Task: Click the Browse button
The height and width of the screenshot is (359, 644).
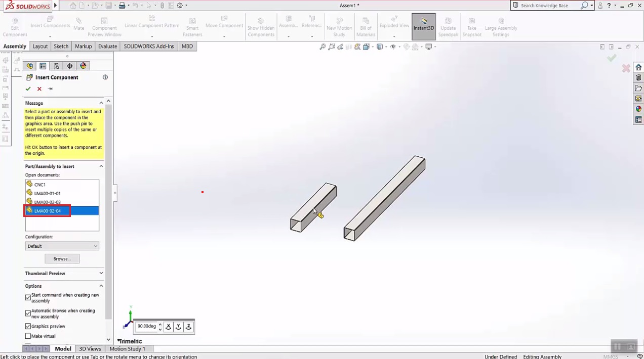Action: pos(62,258)
